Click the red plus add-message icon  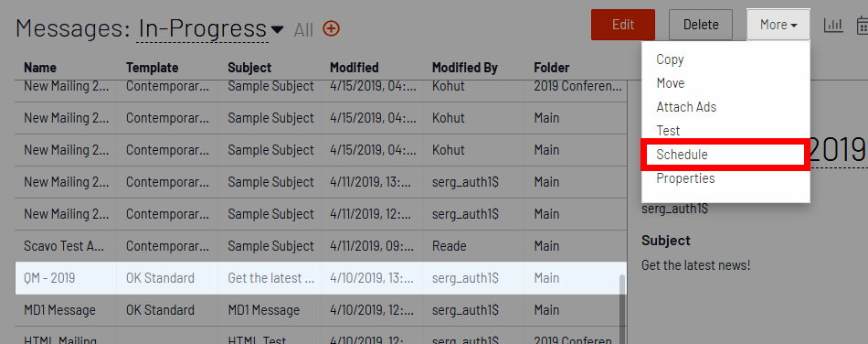pyautogui.click(x=331, y=28)
